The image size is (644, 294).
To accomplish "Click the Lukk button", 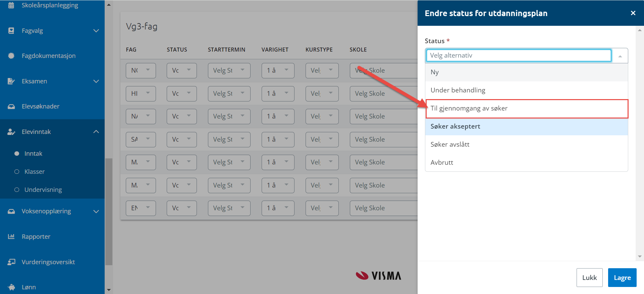I will click(x=589, y=278).
